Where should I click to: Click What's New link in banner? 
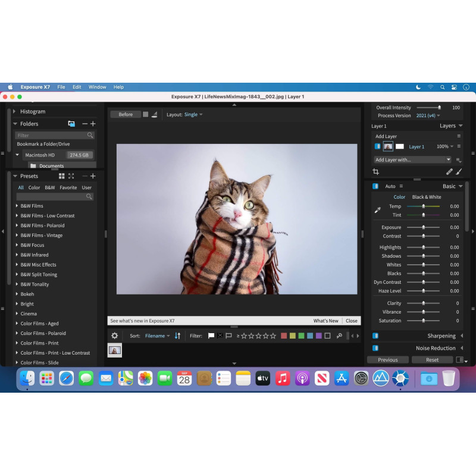(325, 321)
